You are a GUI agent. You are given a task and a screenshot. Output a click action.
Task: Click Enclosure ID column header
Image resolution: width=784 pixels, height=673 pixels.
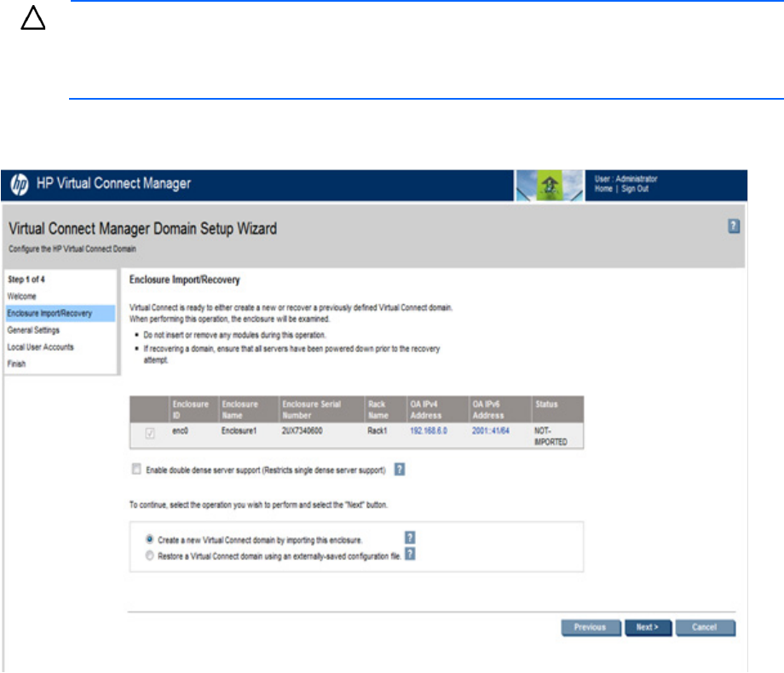click(x=193, y=410)
